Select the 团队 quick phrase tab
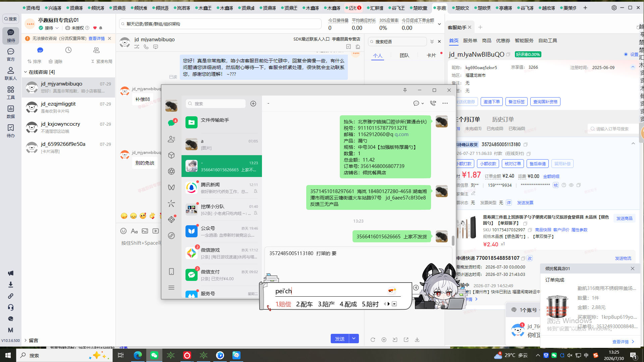The height and width of the screenshot is (362, 644). 404,55
